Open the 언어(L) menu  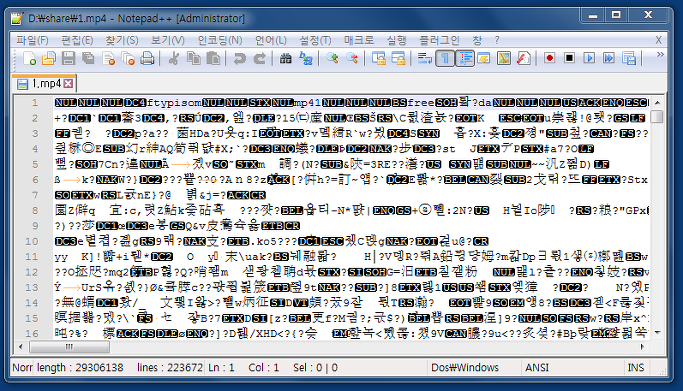pos(270,40)
